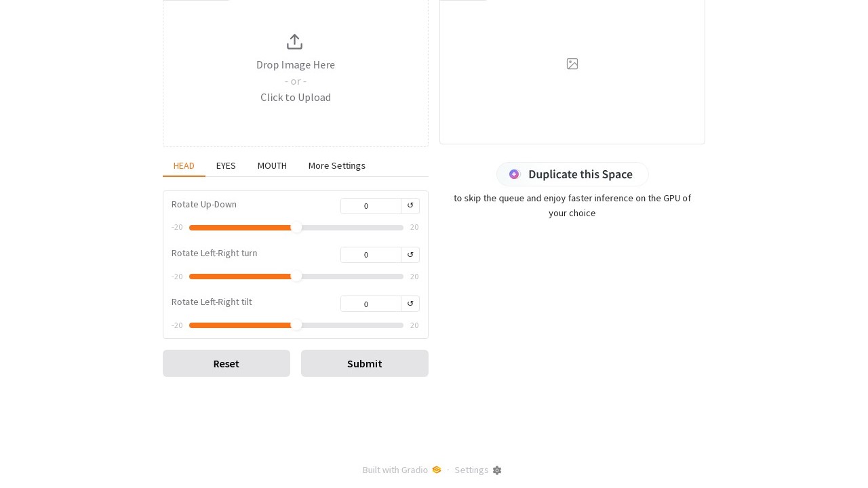Click the Rotate Up-Down slider handle

[296, 228]
